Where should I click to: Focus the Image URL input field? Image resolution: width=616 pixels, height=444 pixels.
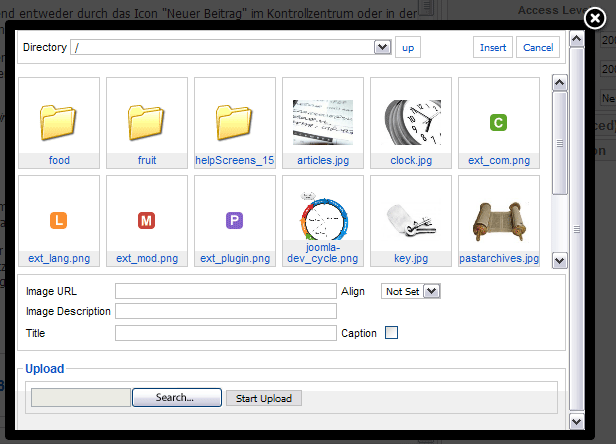click(226, 291)
